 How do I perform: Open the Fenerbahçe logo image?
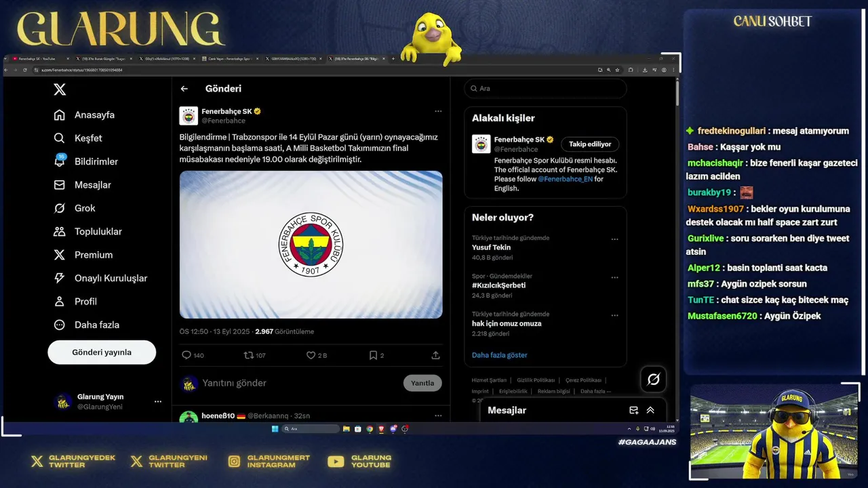[x=311, y=245]
